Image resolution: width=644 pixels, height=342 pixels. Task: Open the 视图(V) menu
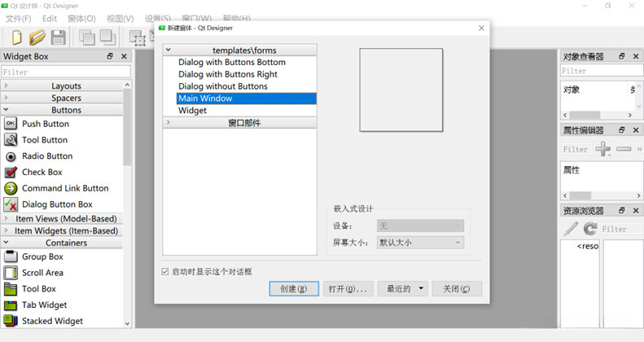120,19
